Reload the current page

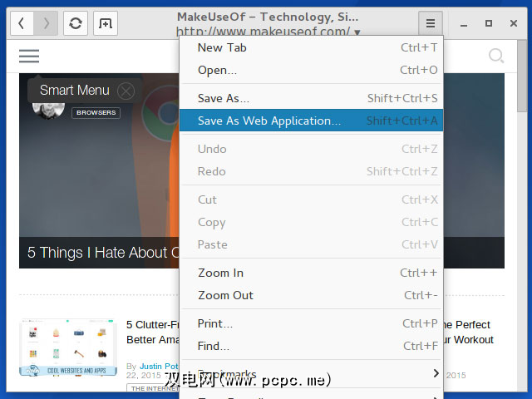point(76,23)
